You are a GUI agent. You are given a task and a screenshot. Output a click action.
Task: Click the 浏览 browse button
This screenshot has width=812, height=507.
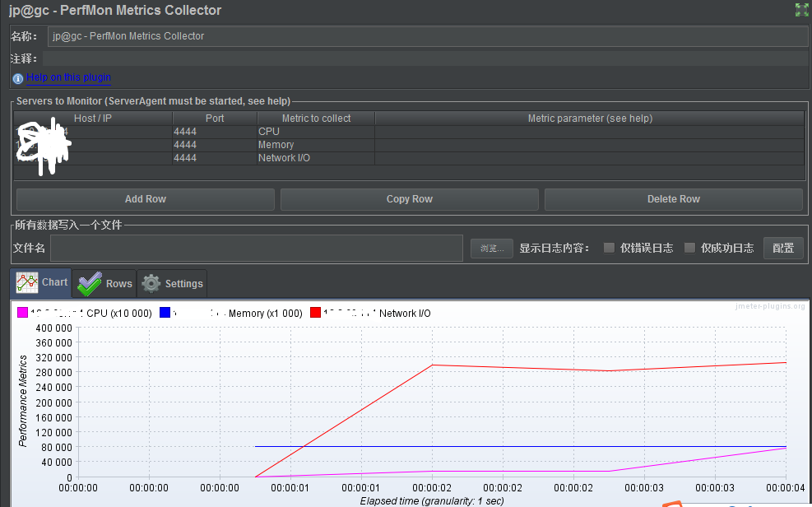[x=491, y=249]
